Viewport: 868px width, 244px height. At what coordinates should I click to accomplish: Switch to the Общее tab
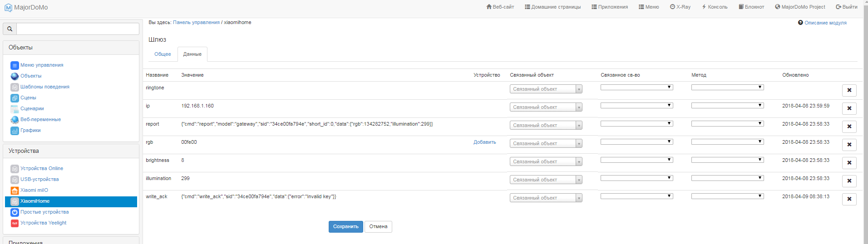click(x=163, y=54)
